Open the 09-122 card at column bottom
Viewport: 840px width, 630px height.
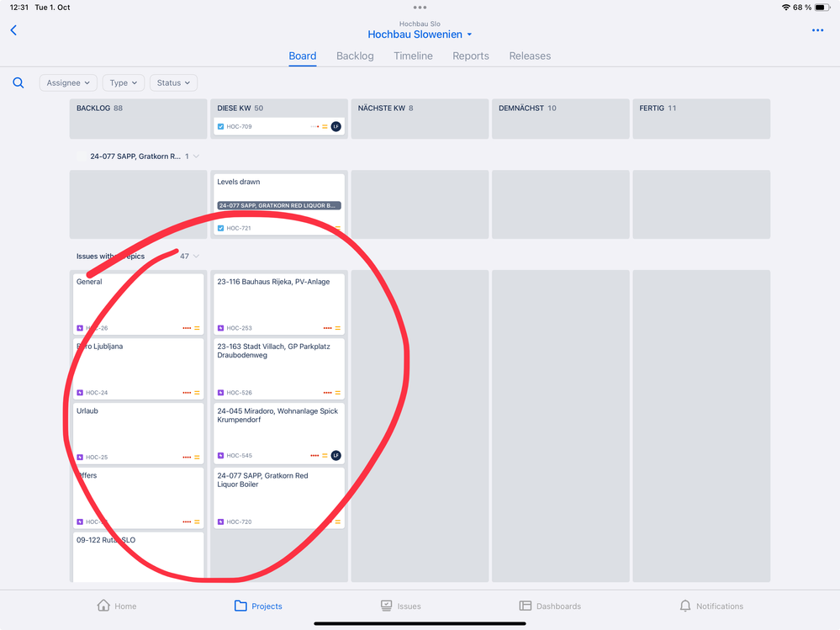(138, 557)
